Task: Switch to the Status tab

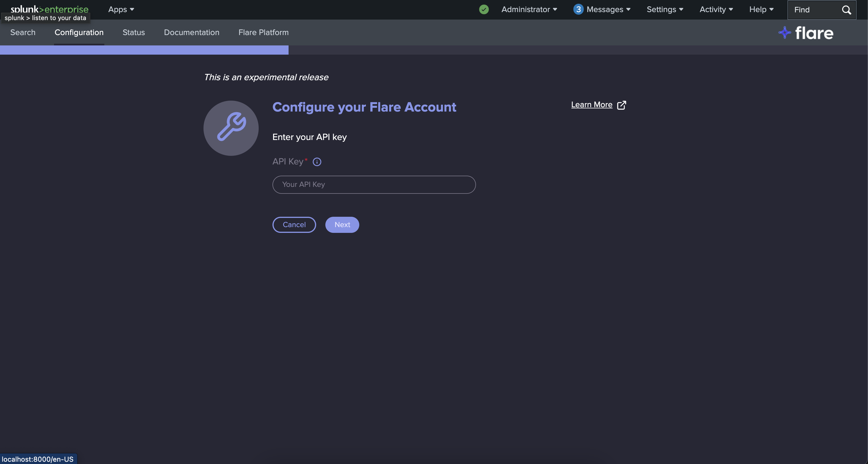Action: point(133,32)
